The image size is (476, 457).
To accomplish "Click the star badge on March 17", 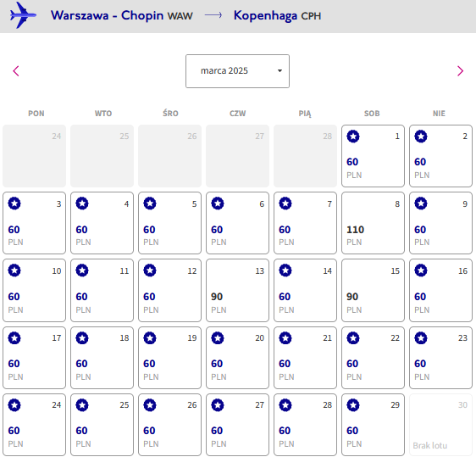I will [x=14, y=338].
